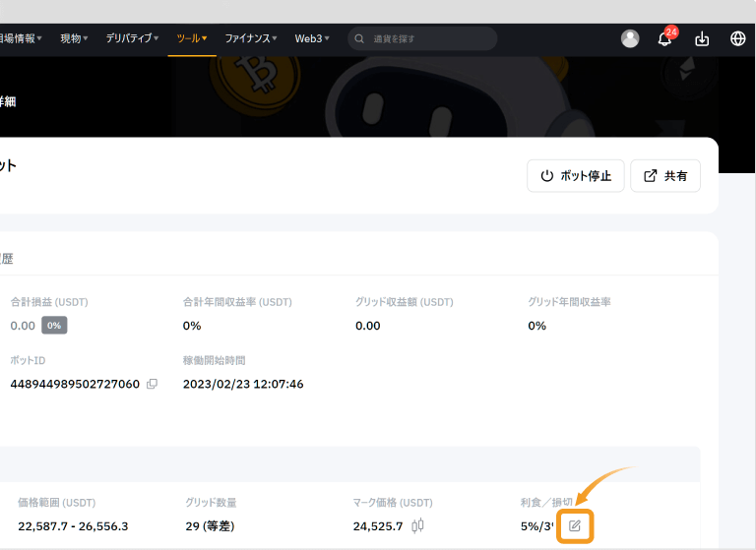Screen dimensions: 756x550
Task: Expand the ファイナンス menu
Action: [x=251, y=38]
